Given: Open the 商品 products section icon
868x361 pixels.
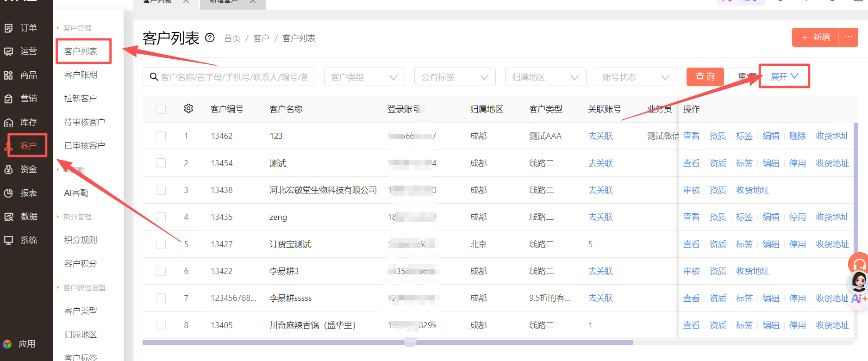Looking at the screenshot, I should pos(8,75).
